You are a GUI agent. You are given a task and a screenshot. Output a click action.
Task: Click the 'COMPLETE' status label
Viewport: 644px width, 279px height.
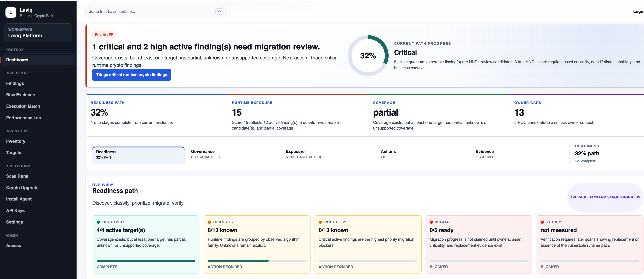coord(107,267)
